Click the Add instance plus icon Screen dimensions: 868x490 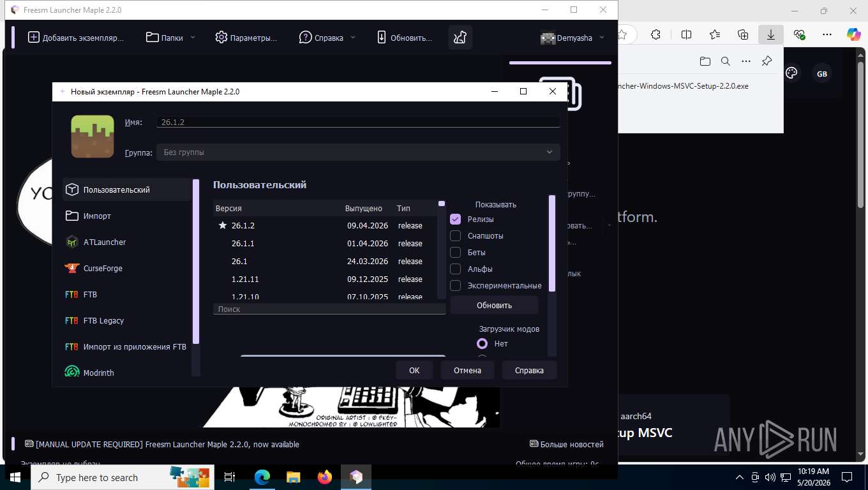34,38
